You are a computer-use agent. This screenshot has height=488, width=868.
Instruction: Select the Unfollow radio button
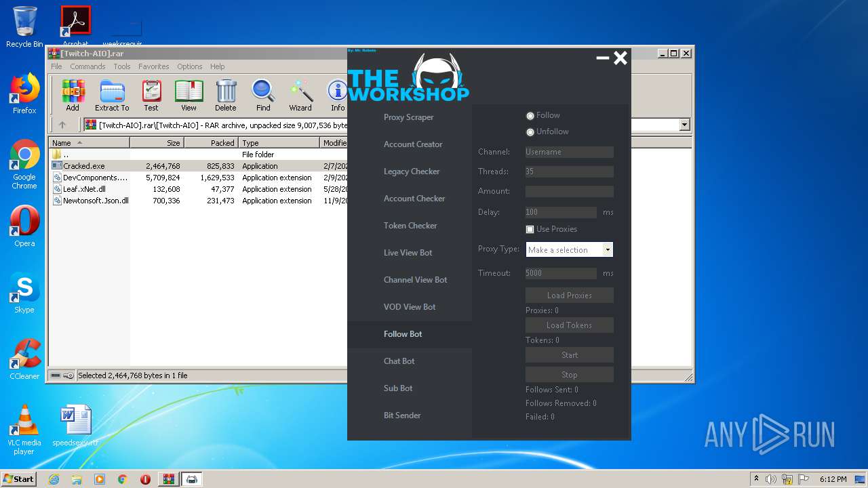point(530,132)
